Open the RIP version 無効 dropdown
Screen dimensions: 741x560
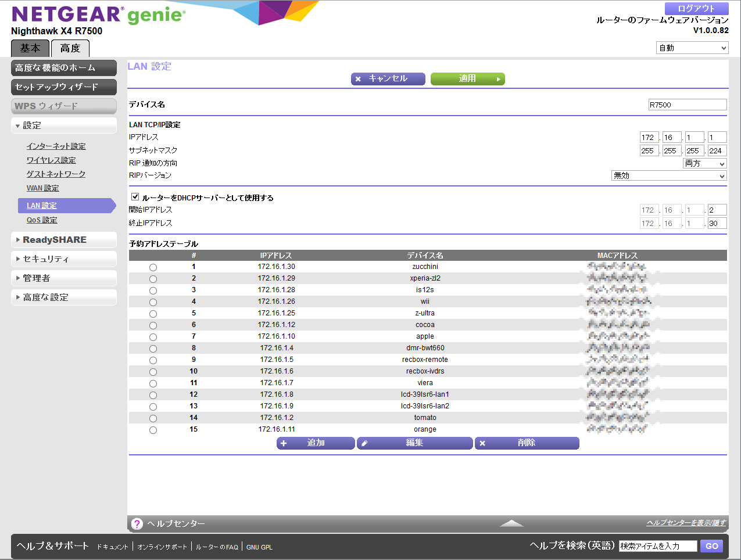pyautogui.click(x=669, y=175)
